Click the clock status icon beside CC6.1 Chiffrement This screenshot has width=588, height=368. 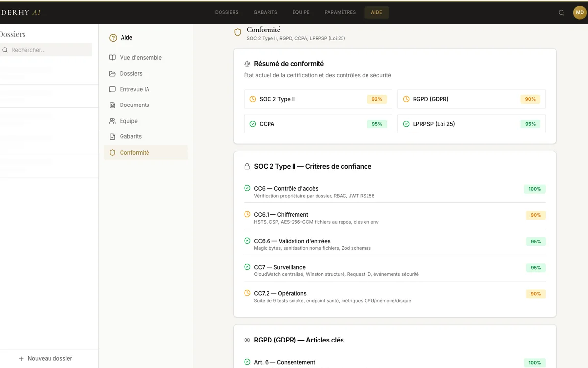(247, 215)
